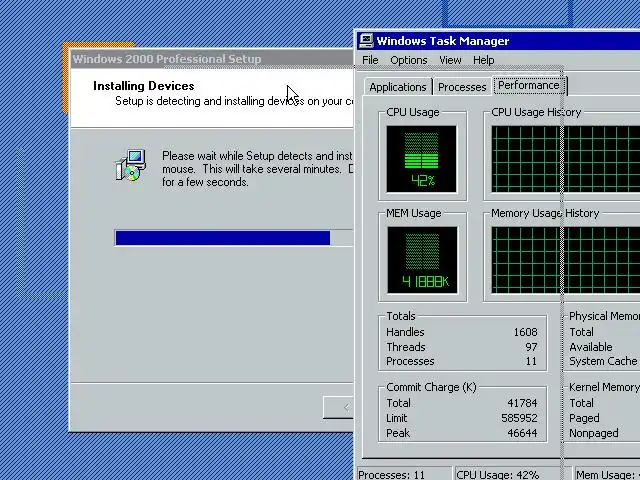640x480 pixels.
Task: Click the Task Manager title bar icon
Action: tap(366, 40)
